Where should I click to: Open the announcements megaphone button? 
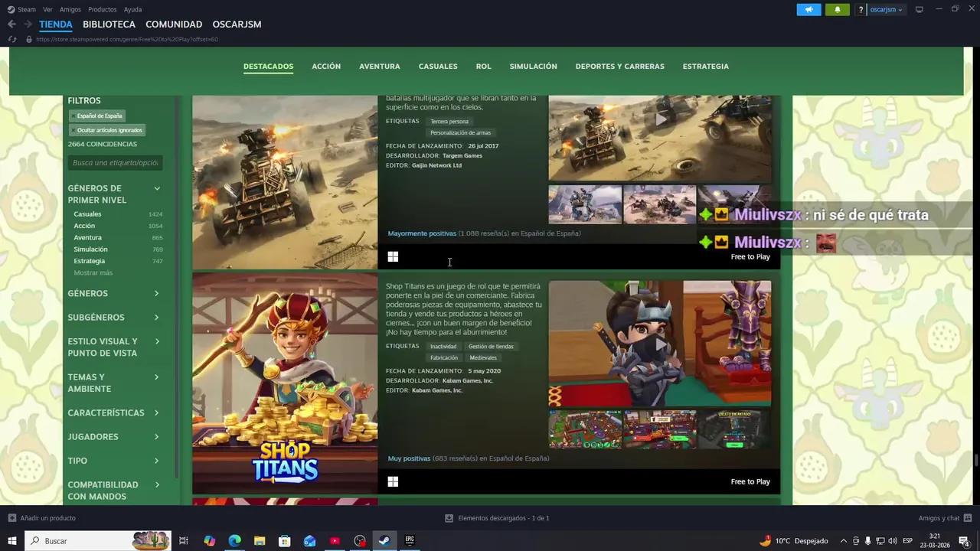coord(808,9)
